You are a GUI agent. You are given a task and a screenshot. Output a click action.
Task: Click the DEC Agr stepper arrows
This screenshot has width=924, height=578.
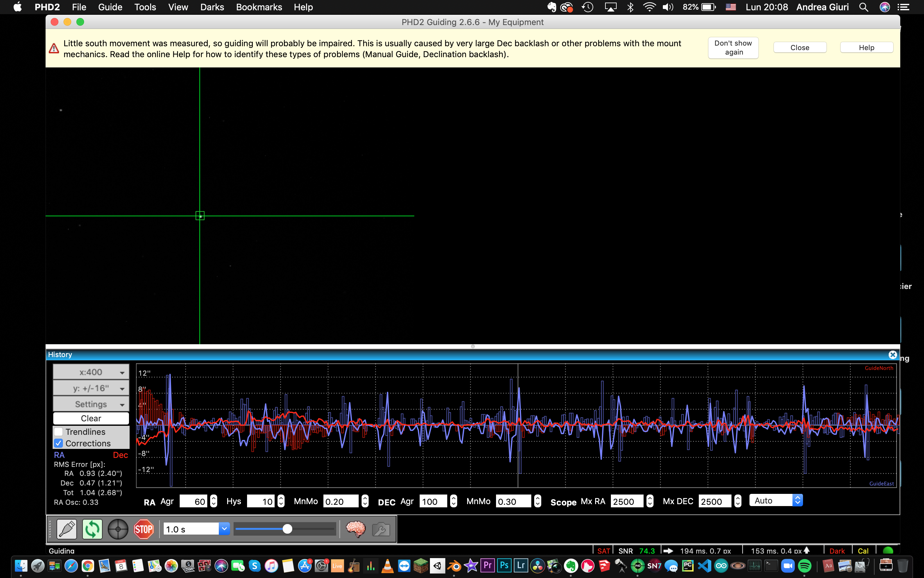coord(454,501)
